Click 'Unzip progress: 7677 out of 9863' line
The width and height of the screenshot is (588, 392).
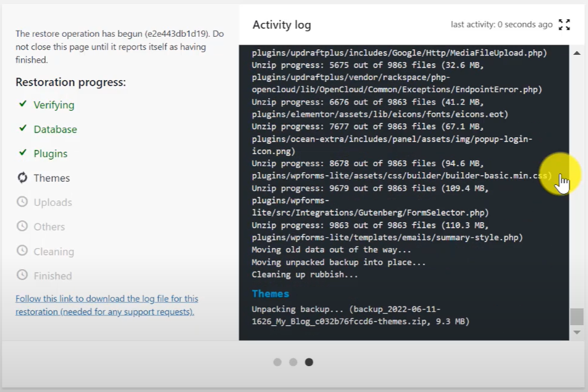click(x=368, y=126)
